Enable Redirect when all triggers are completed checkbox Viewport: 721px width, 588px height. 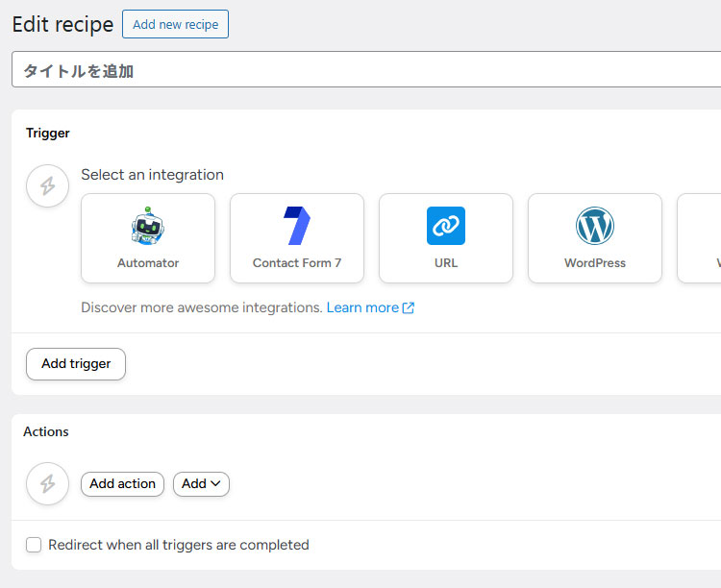point(34,545)
